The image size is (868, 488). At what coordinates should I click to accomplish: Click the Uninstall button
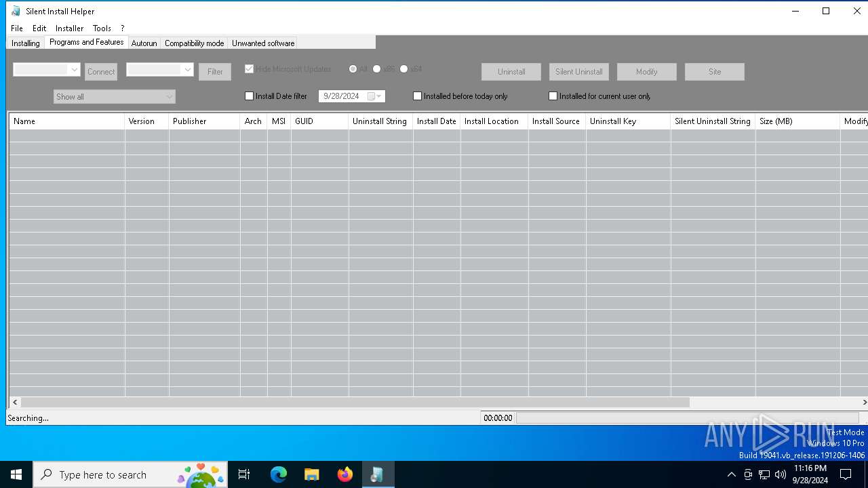coord(511,72)
